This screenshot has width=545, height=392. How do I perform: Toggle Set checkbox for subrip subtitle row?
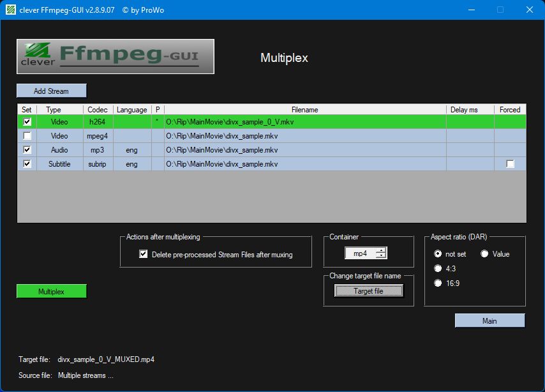click(27, 163)
